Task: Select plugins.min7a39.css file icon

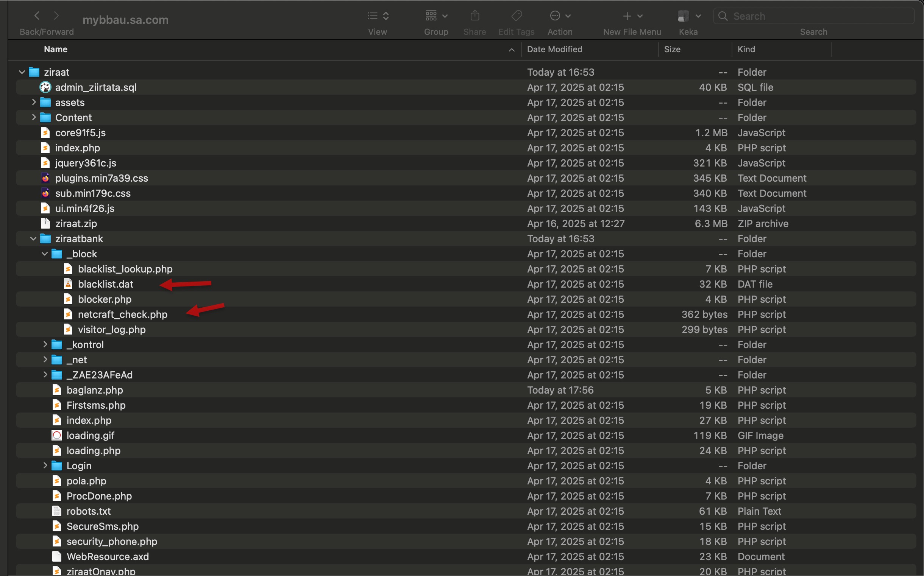Action: click(45, 178)
